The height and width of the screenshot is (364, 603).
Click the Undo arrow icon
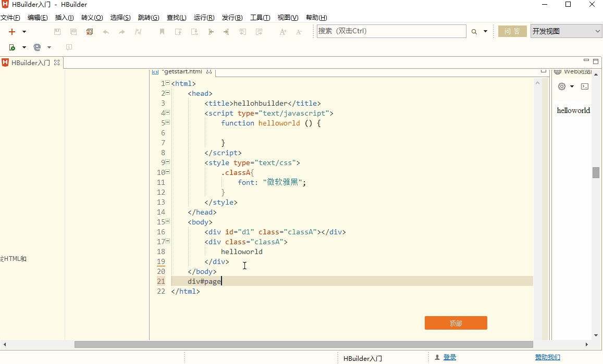[106, 32]
